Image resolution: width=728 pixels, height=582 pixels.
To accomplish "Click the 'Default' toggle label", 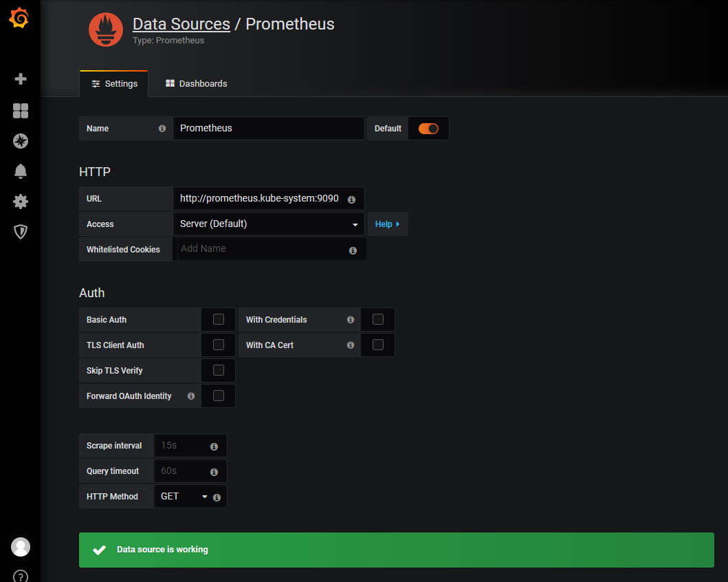I will 388,129.
